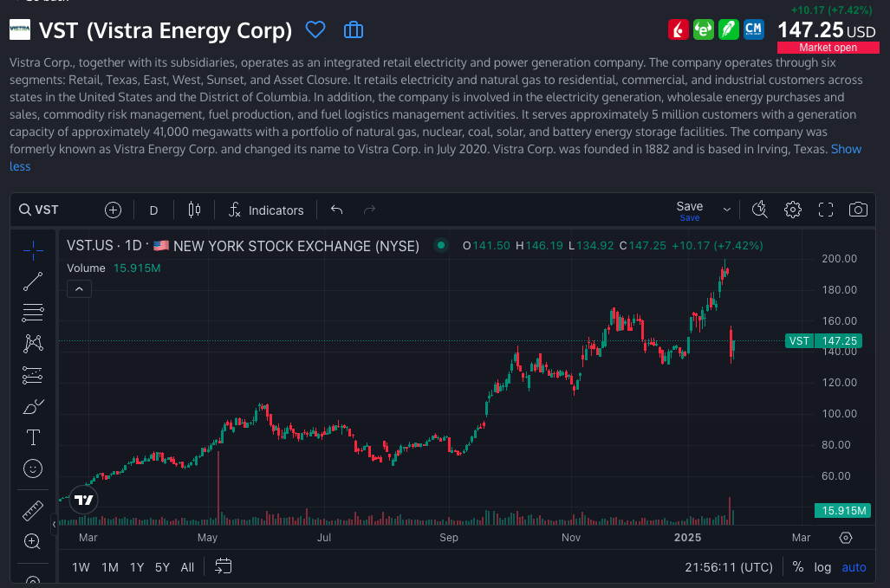Set chart range to 5Y

pos(162,567)
